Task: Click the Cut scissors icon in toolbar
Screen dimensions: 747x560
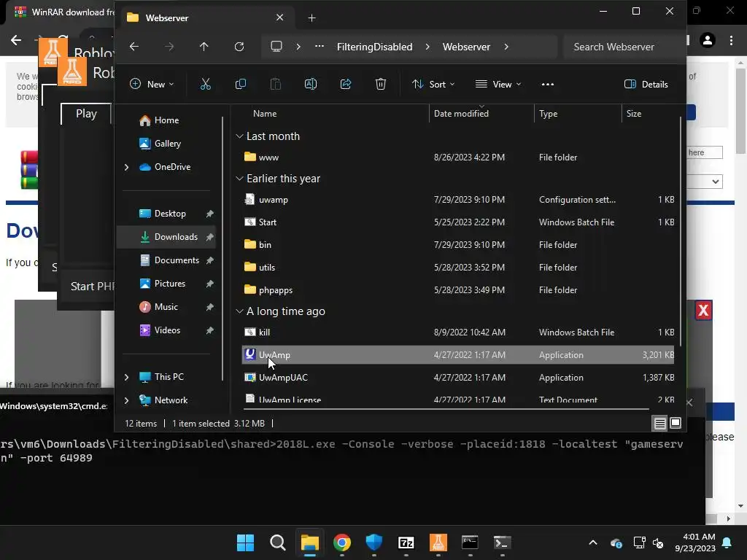Action: [205, 85]
